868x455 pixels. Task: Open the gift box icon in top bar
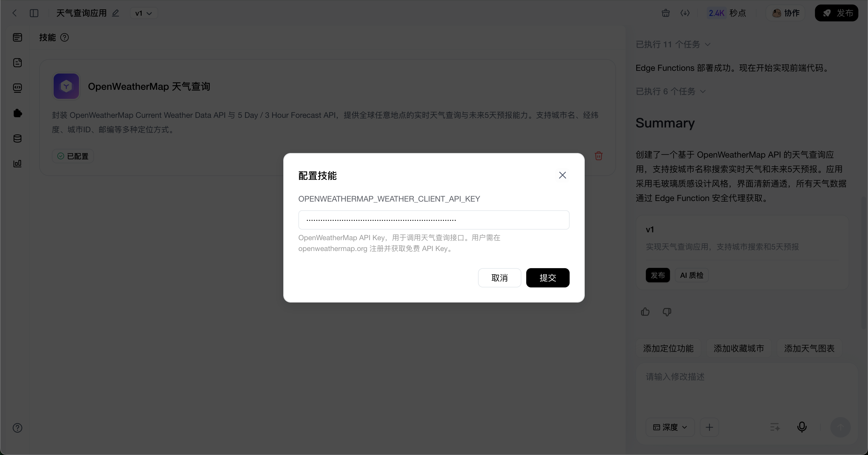[x=665, y=13]
